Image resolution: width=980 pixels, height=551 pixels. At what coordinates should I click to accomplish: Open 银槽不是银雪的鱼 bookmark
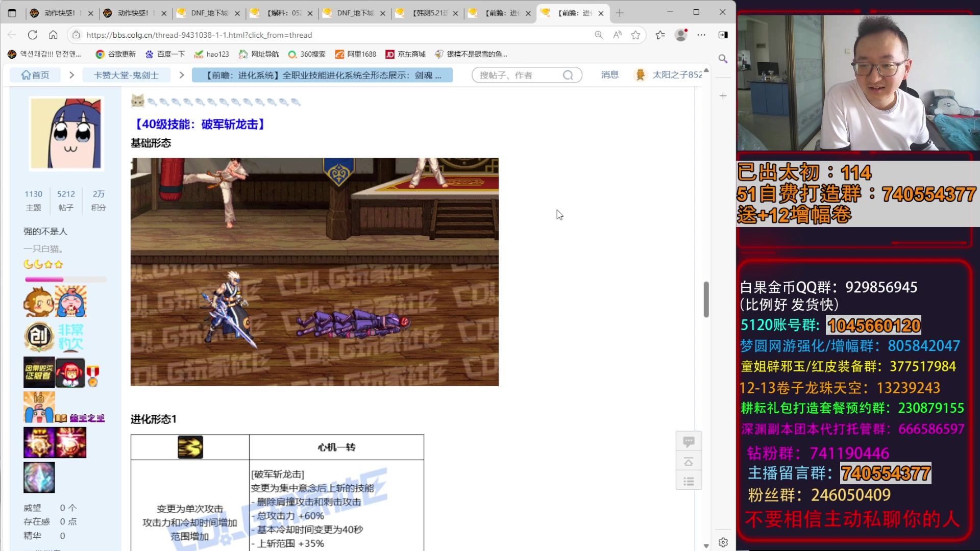471,54
